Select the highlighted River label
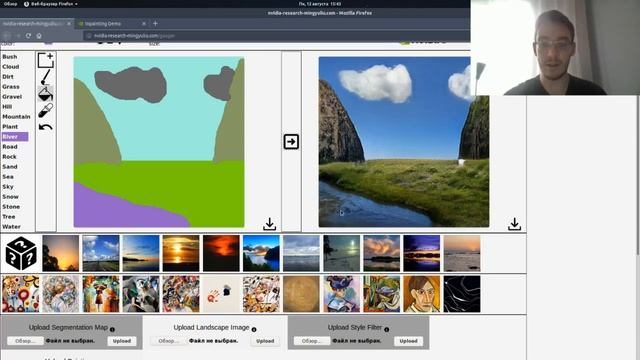 [15, 137]
